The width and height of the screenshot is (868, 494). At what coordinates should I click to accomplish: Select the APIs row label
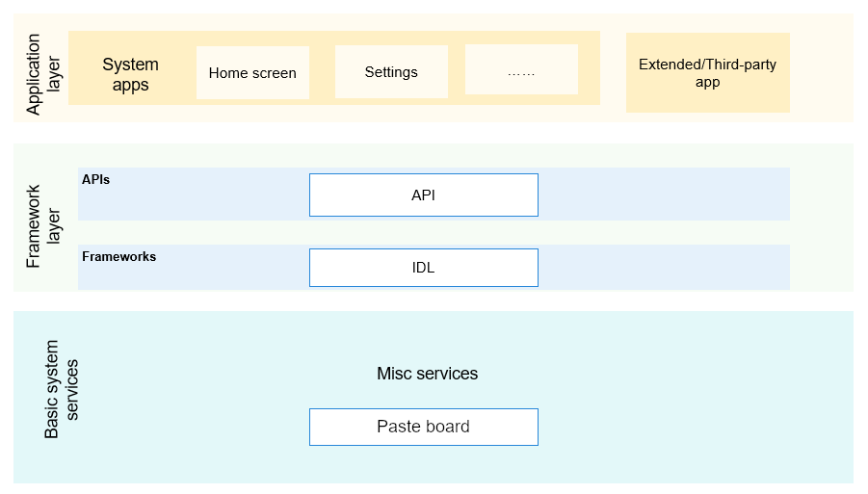[95, 179]
